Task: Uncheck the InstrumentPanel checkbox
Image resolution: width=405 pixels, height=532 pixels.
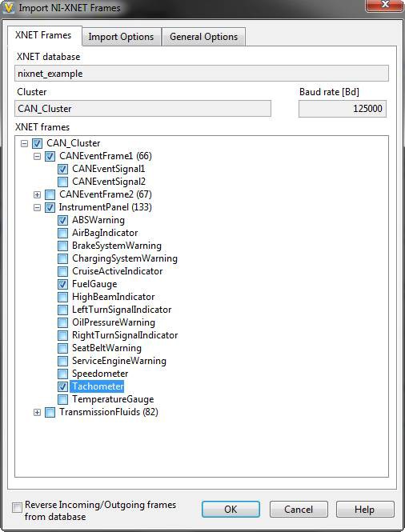Action: 50,208
